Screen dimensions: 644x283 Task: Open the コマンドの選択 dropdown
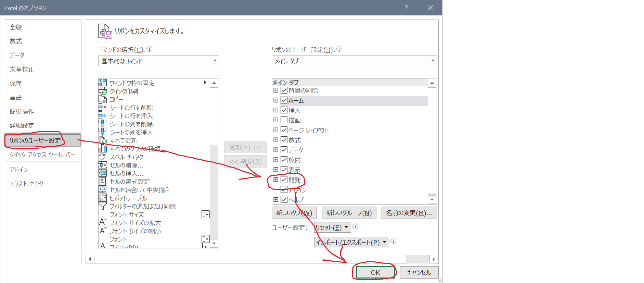pos(158,61)
